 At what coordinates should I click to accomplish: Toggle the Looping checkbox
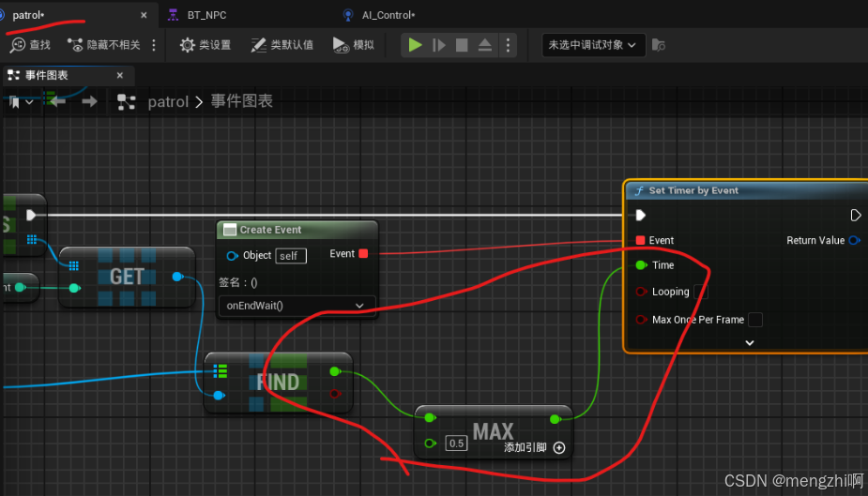[700, 292]
